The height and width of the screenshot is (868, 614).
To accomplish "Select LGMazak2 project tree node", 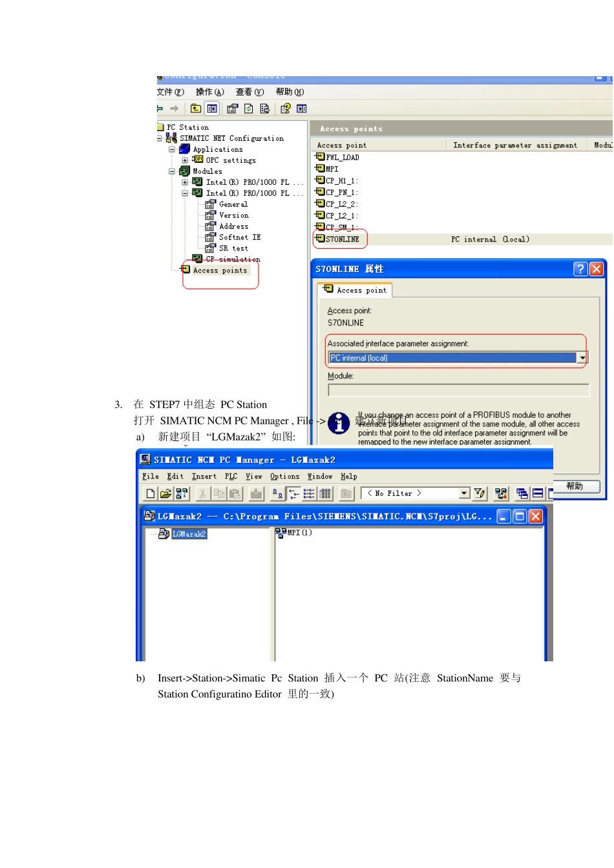I will (189, 534).
